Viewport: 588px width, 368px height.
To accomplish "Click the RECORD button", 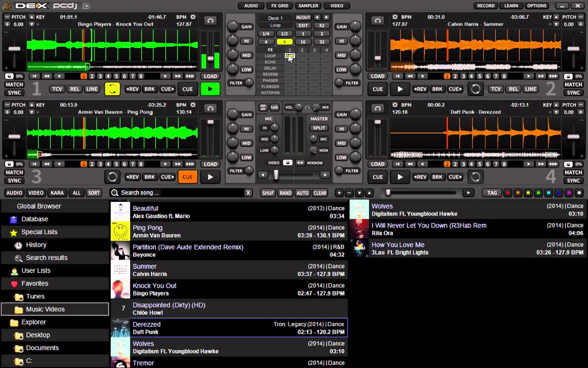I will (485, 6).
